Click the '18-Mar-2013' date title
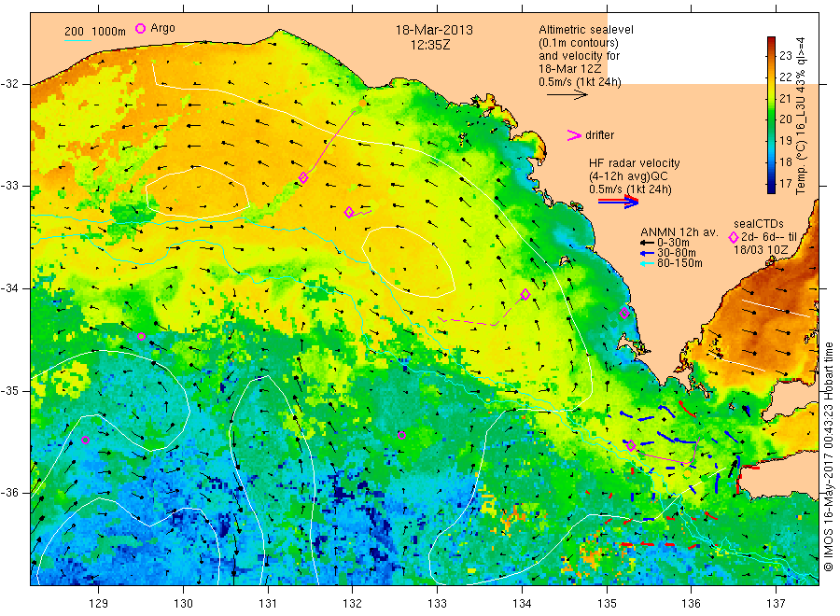This screenshot has width=840, height=616. pyautogui.click(x=434, y=30)
